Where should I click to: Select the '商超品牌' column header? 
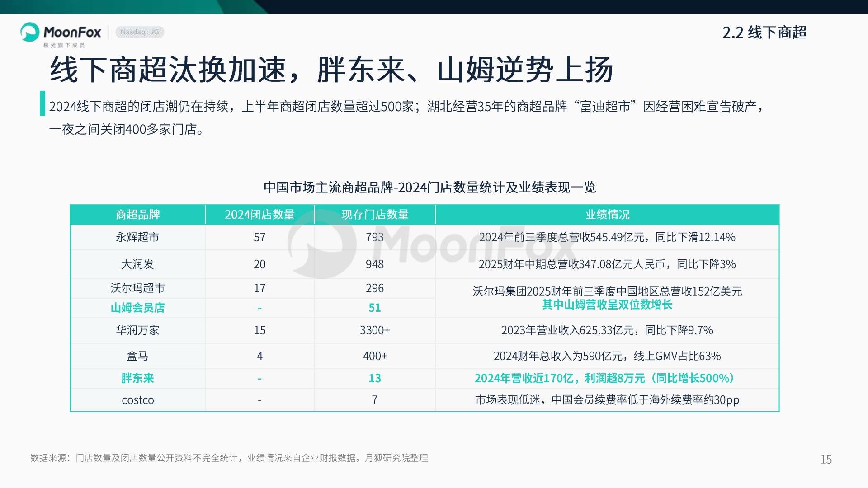coord(138,215)
